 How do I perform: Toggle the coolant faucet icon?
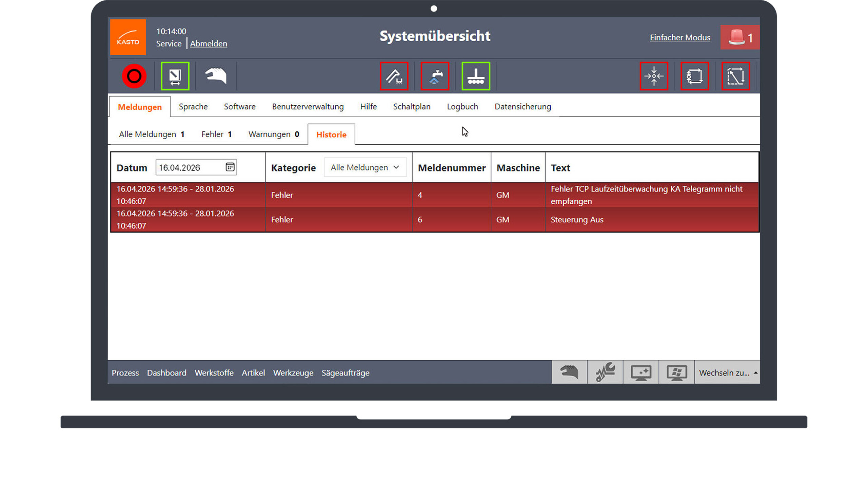tap(435, 76)
